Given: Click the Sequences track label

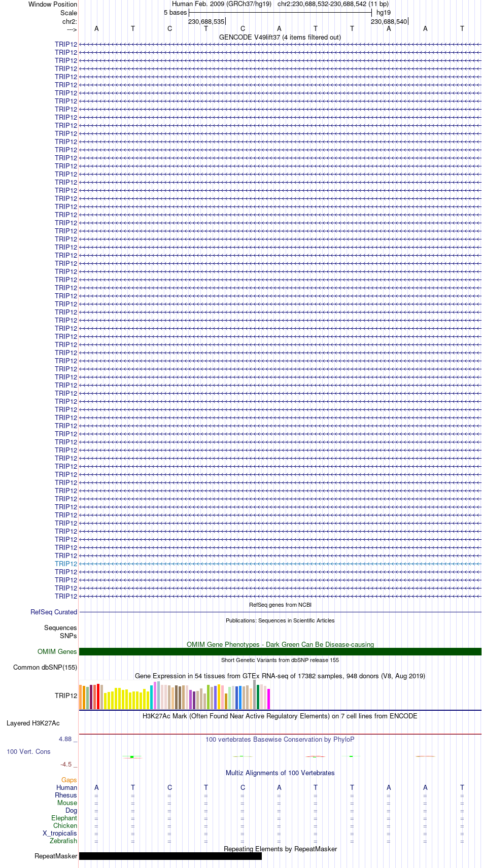Looking at the screenshot, I should (x=60, y=628).
